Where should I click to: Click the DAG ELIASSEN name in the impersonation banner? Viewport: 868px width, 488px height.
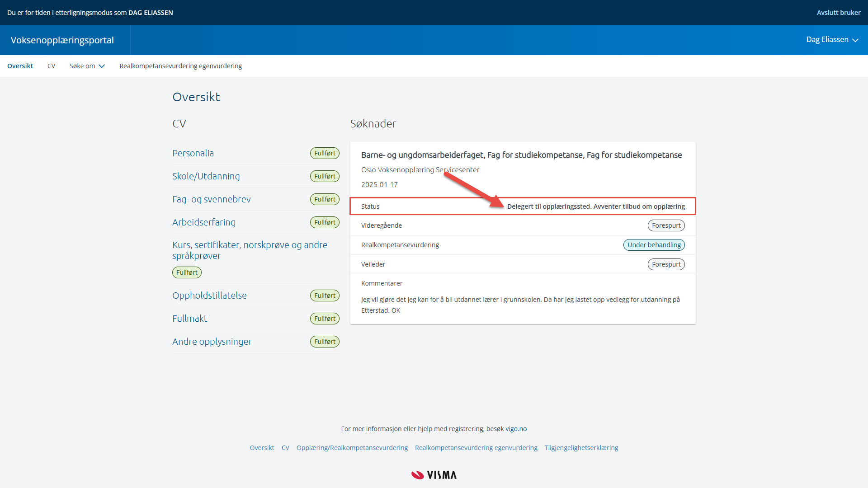pyautogui.click(x=151, y=13)
